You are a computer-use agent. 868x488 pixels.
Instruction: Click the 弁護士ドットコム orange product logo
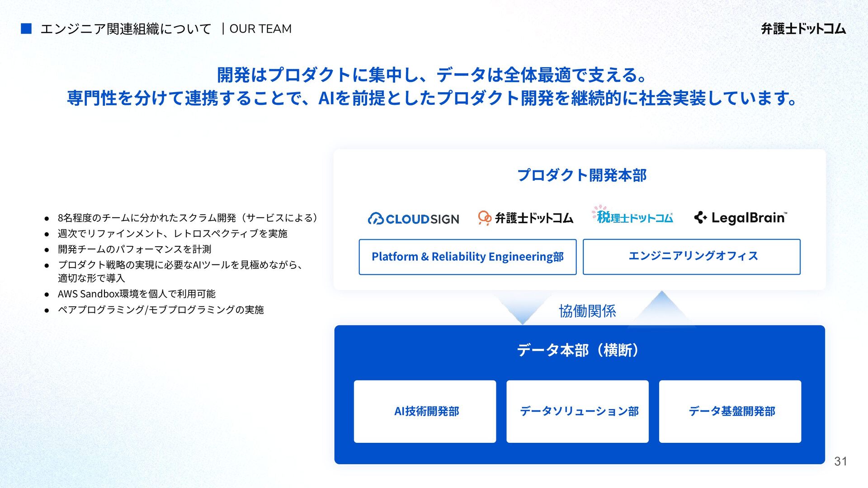click(x=525, y=218)
